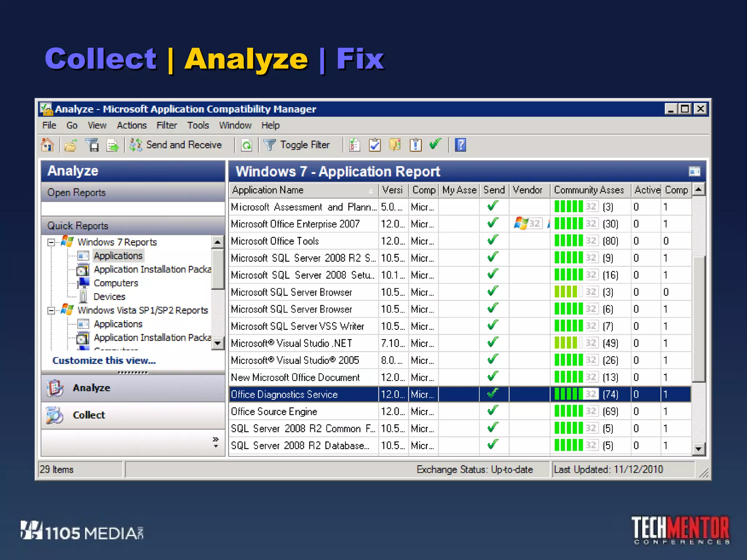Click the Home toolbar icon
The width and height of the screenshot is (747, 560).
tap(47, 145)
